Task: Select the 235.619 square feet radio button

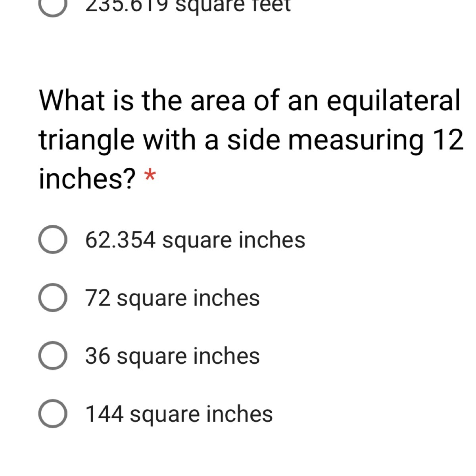Action: coord(53,6)
